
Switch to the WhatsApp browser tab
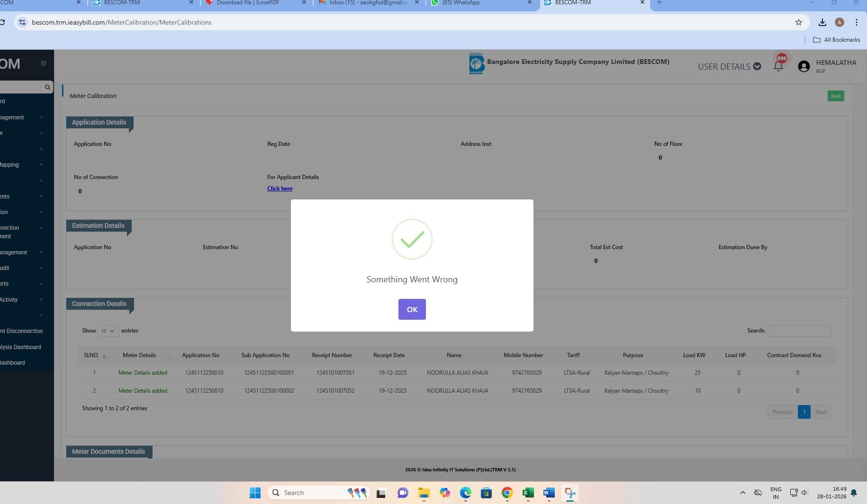(x=482, y=3)
